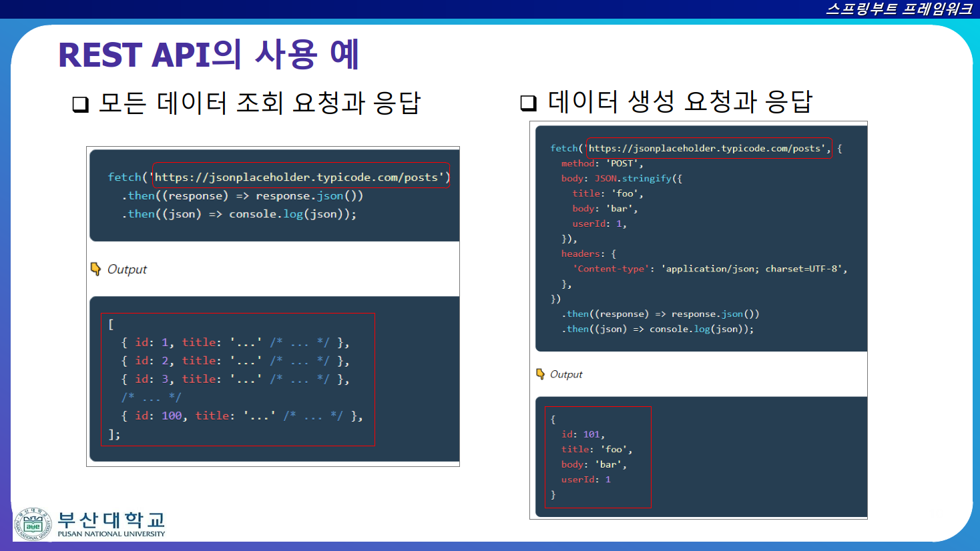980x551 pixels.
Task: Click the 부산대학교 logo text
Action: (111, 520)
